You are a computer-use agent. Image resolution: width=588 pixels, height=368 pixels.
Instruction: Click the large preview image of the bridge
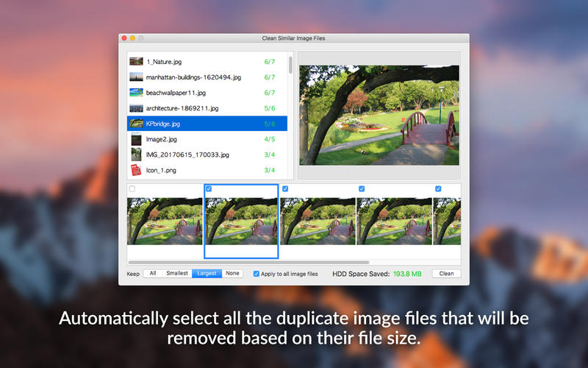coord(379,115)
